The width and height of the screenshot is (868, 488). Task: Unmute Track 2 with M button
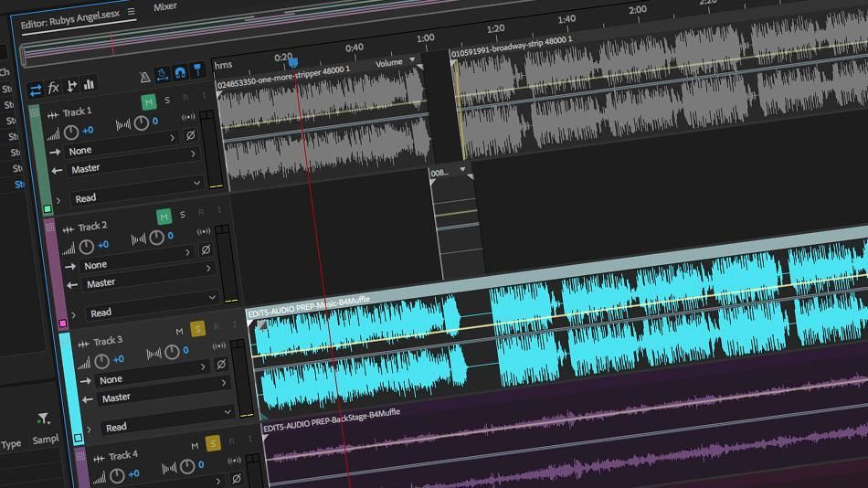click(x=164, y=217)
